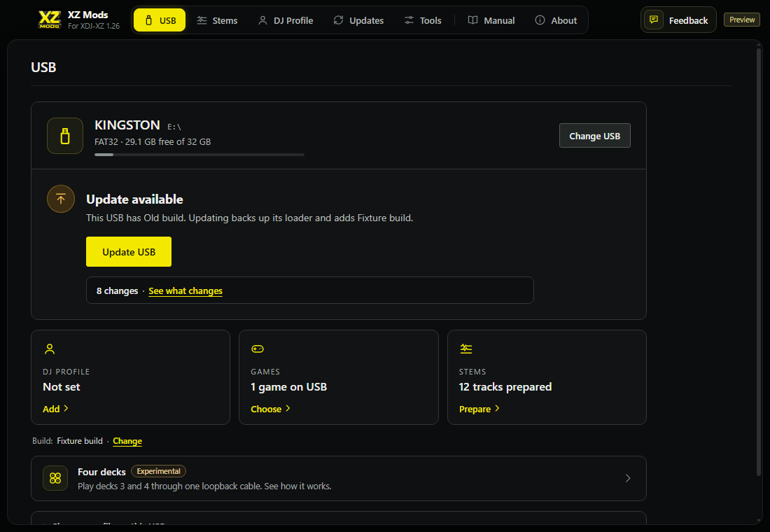Click the Games card controller icon
The height and width of the screenshot is (532, 770).
[258, 349]
